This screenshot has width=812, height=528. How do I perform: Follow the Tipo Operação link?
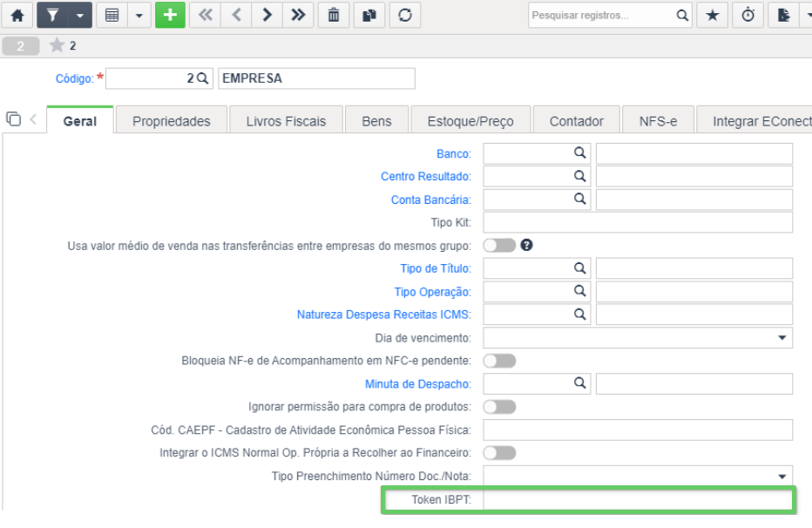pos(432,292)
